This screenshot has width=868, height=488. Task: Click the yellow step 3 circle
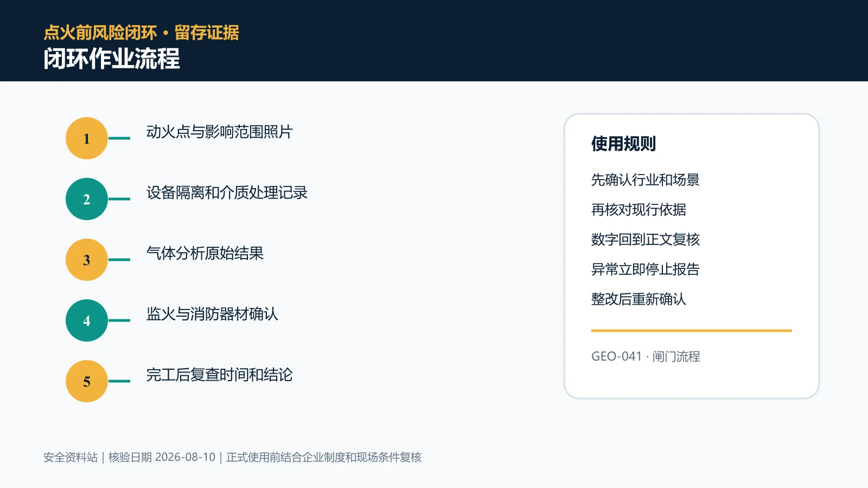(x=87, y=260)
